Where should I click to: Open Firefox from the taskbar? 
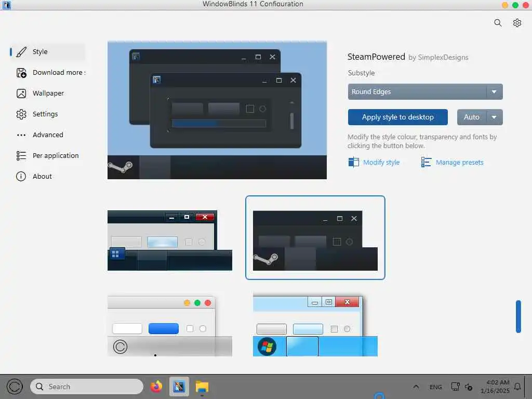tap(156, 387)
